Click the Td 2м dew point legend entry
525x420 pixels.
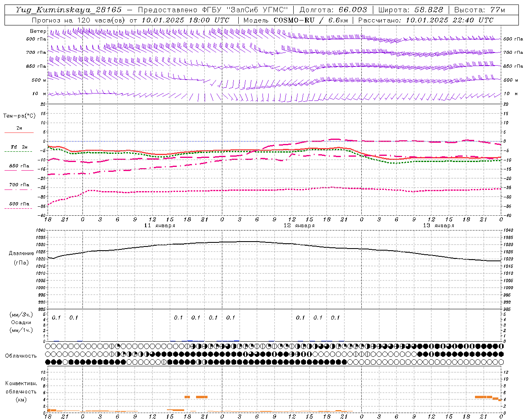point(19,147)
